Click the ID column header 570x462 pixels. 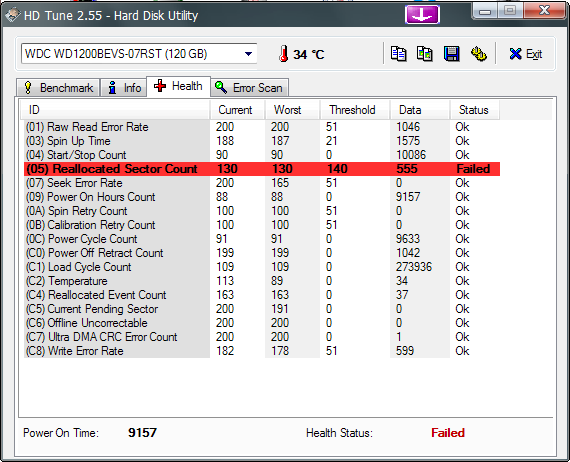click(x=115, y=110)
